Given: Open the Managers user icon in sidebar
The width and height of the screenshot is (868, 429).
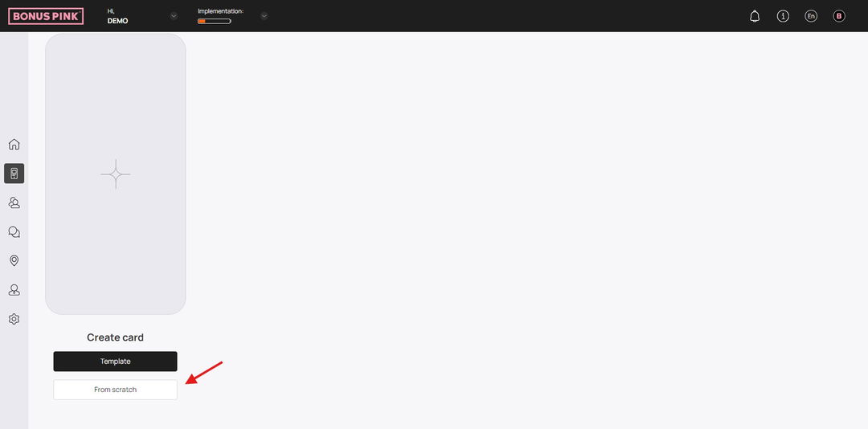Looking at the screenshot, I should tap(14, 290).
